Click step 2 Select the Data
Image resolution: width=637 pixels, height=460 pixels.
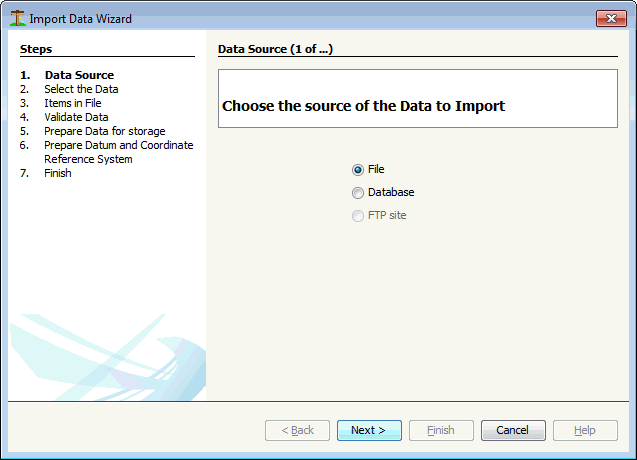[81, 89]
